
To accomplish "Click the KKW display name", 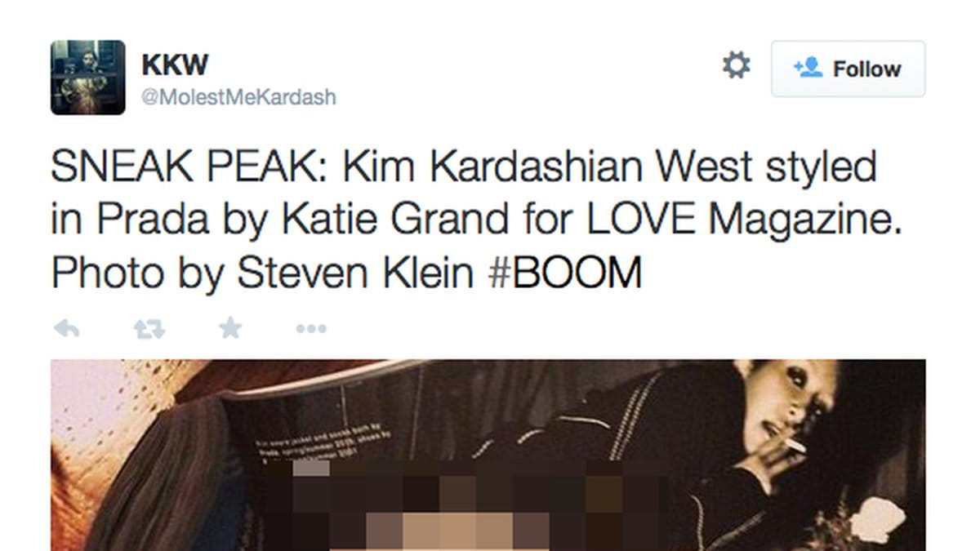I will click(174, 64).
